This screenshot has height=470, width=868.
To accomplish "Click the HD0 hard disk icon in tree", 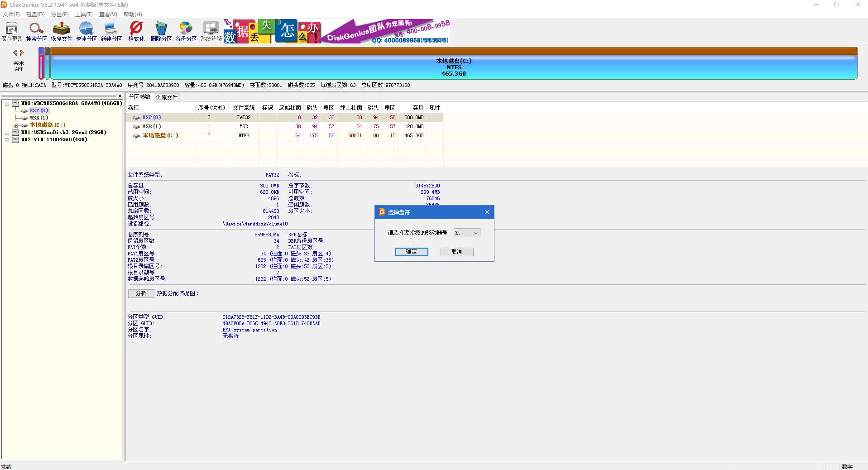I will (15, 103).
